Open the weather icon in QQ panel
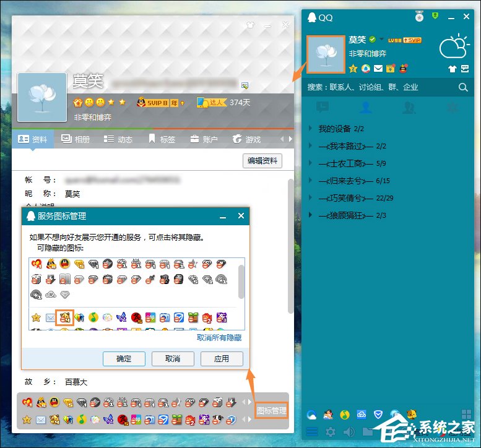Image resolution: width=481 pixels, height=448 pixels. point(454,46)
